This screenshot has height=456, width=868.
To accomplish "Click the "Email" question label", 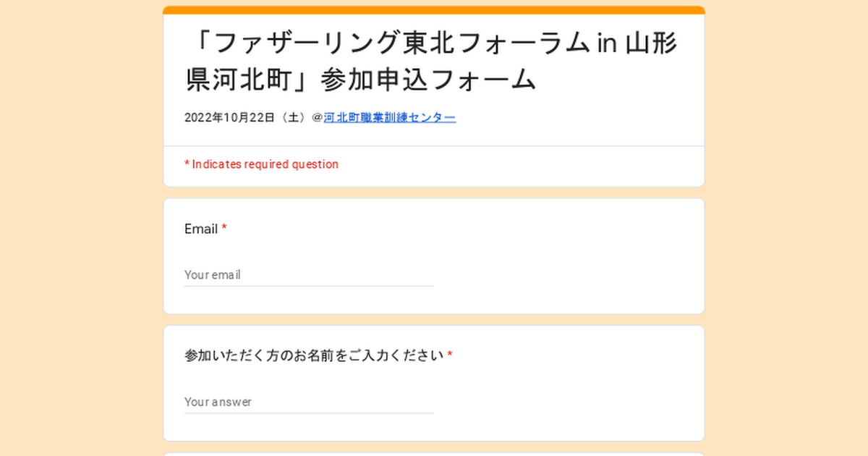I will click(x=201, y=229).
